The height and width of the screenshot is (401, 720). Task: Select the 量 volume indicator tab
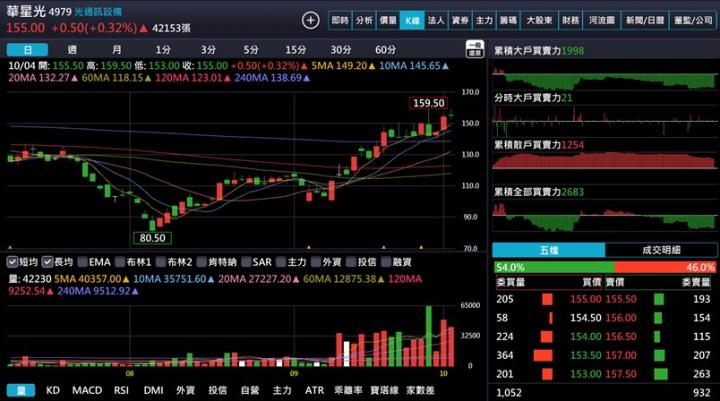click(x=21, y=390)
